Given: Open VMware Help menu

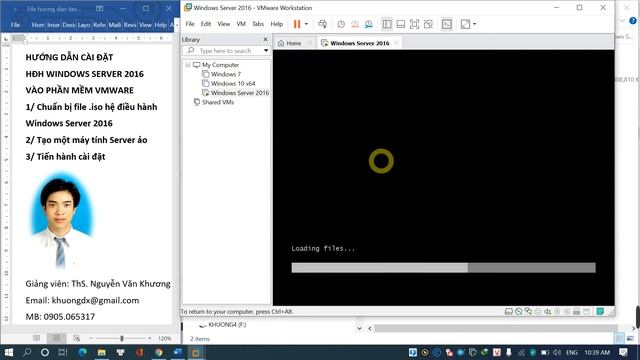Looking at the screenshot, I should [x=276, y=24].
